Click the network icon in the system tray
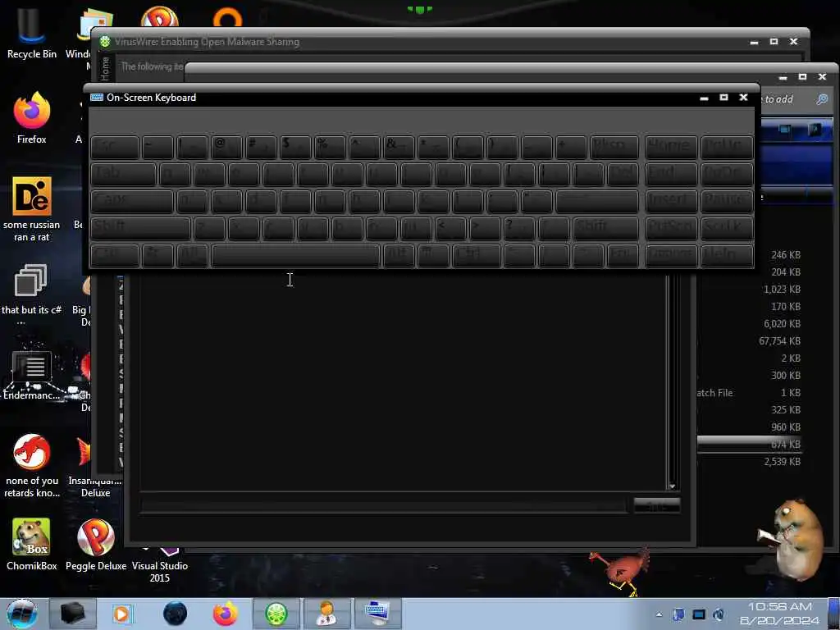Viewport: 840px width, 630px height. (699, 614)
